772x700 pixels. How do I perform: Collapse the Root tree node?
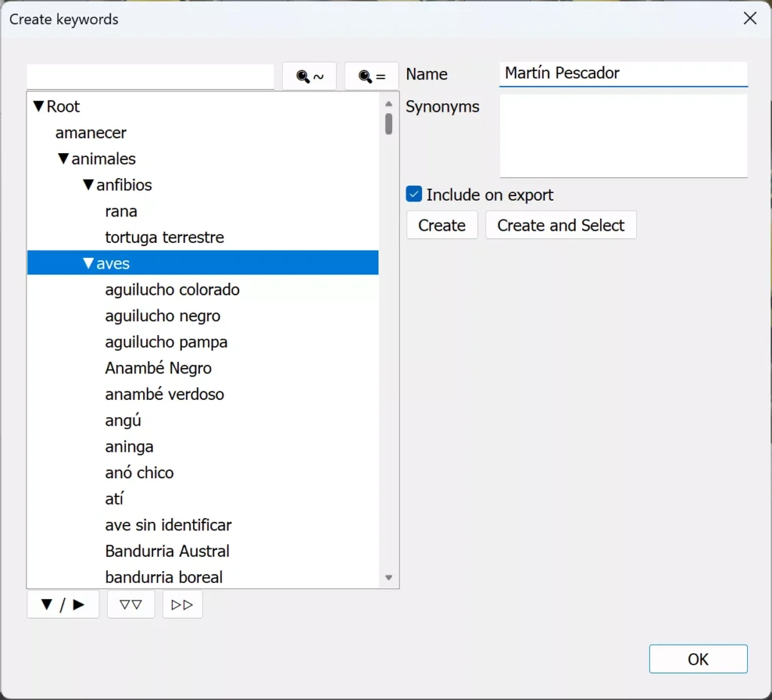pos(38,106)
